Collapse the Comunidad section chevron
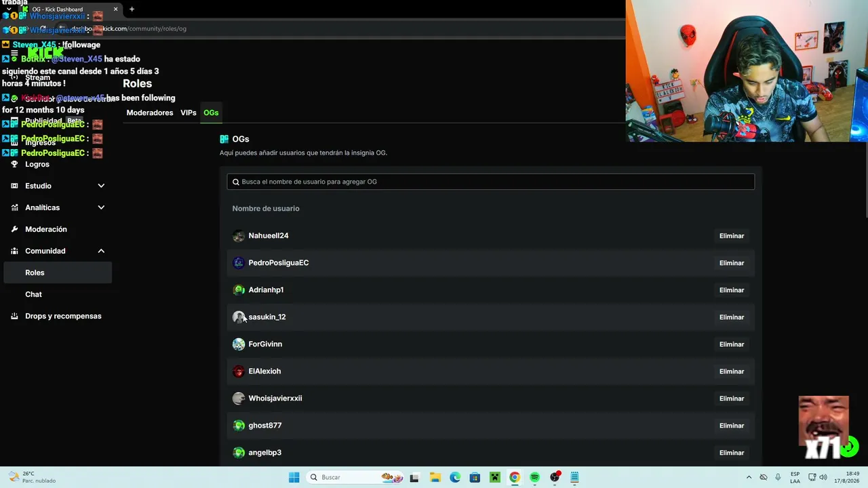 point(101,251)
